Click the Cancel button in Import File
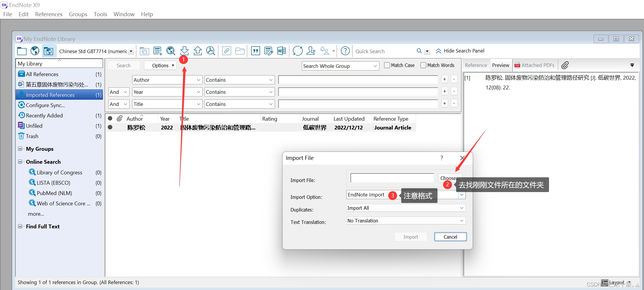The height and width of the screenshot is (290, 644). pos(450,237)
